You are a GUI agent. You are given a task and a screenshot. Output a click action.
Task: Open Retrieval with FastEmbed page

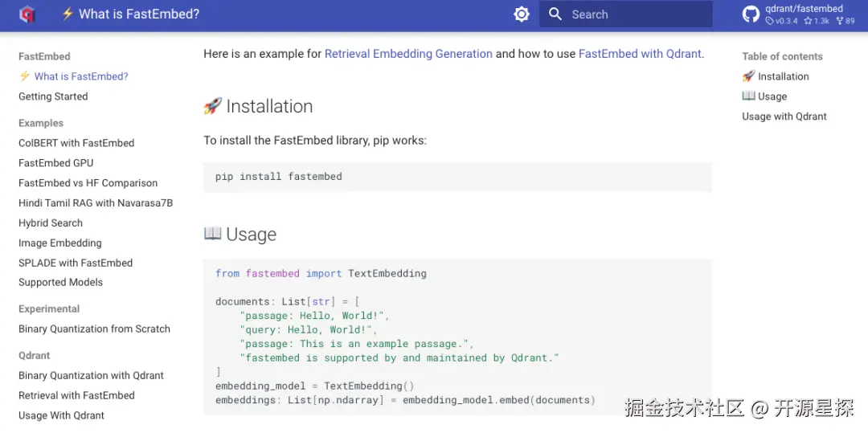[76, 395]
